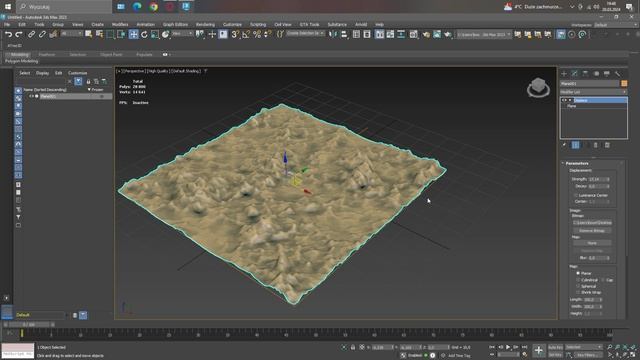This screenshot has height=360, width=640.
Task: Enable the Cap checkbox
Action: click(x=603, y=280)
